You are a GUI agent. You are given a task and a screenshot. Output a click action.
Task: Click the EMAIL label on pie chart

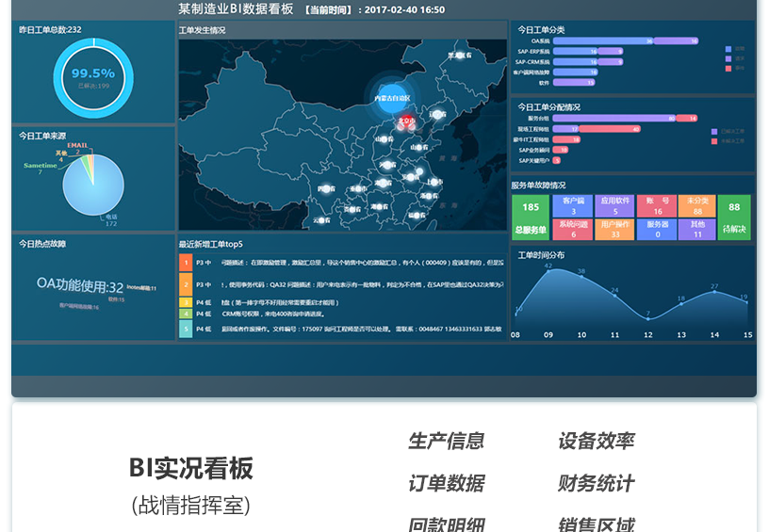pos(77,145)
